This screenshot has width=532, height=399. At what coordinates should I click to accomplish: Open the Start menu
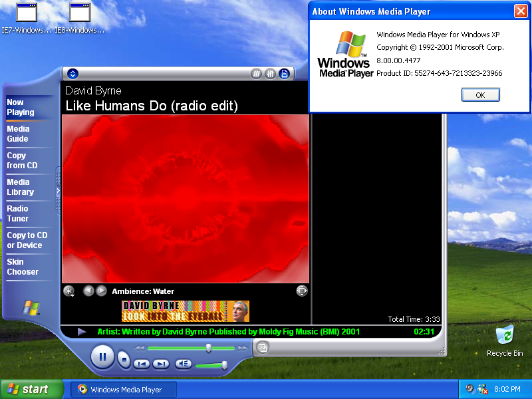pos(32,389)
